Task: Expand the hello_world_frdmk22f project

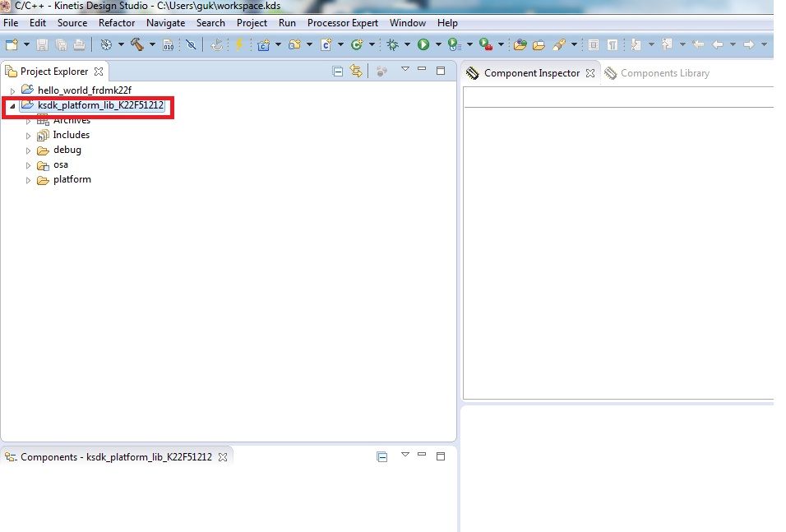Action: click(12, 91)
